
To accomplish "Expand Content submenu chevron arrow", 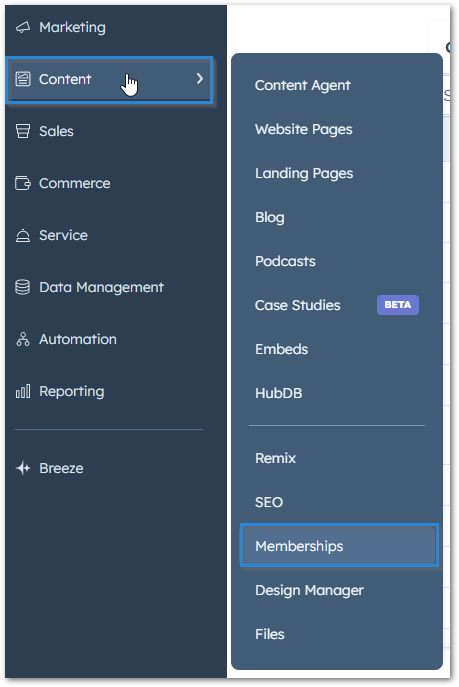I will tap(200, 79).
